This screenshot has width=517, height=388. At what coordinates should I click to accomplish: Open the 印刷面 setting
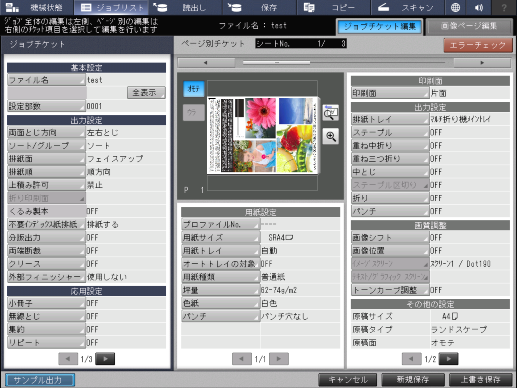[390, 93]
